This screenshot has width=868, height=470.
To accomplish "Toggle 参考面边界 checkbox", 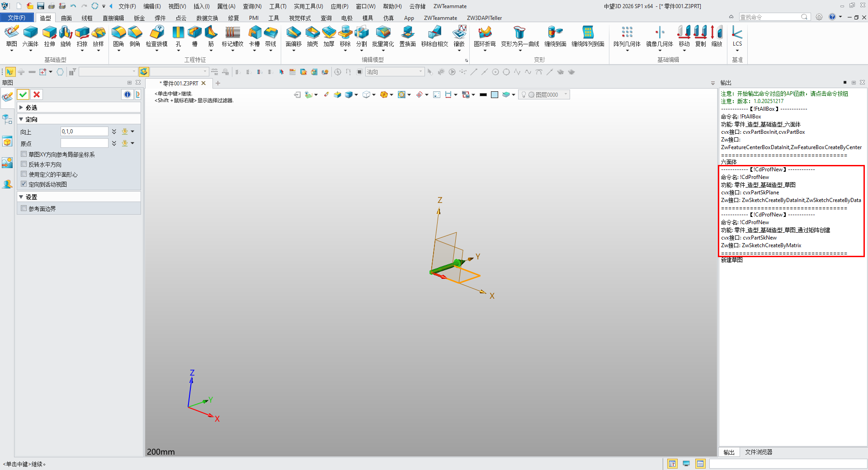I will pos(24,208).
